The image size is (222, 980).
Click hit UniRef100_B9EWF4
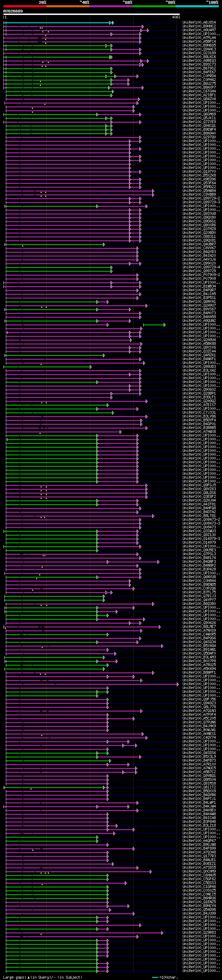(x=199, y=129)
